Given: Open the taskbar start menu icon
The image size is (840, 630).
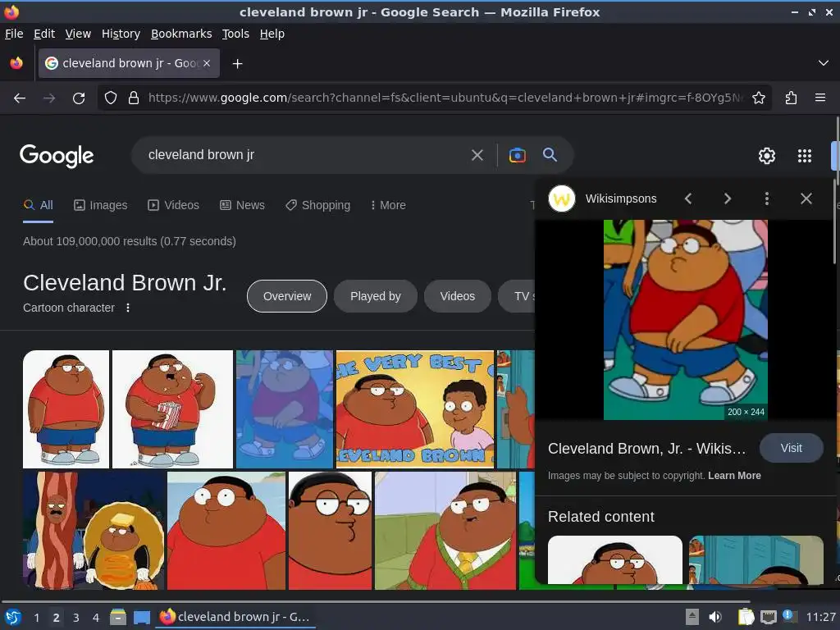Looking at the screenshot, I should [13, 618].
